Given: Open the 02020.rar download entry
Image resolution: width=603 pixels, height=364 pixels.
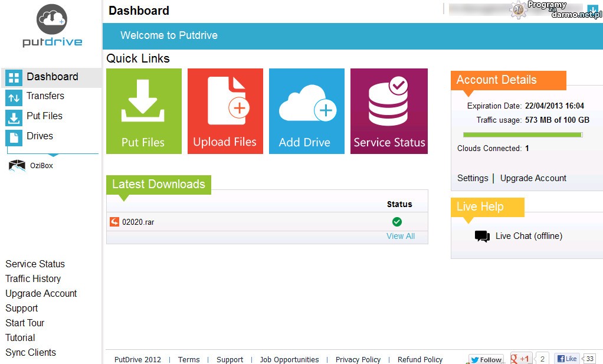Looking at the screenshot, I should pyautogui.click(x=138, y=222).
